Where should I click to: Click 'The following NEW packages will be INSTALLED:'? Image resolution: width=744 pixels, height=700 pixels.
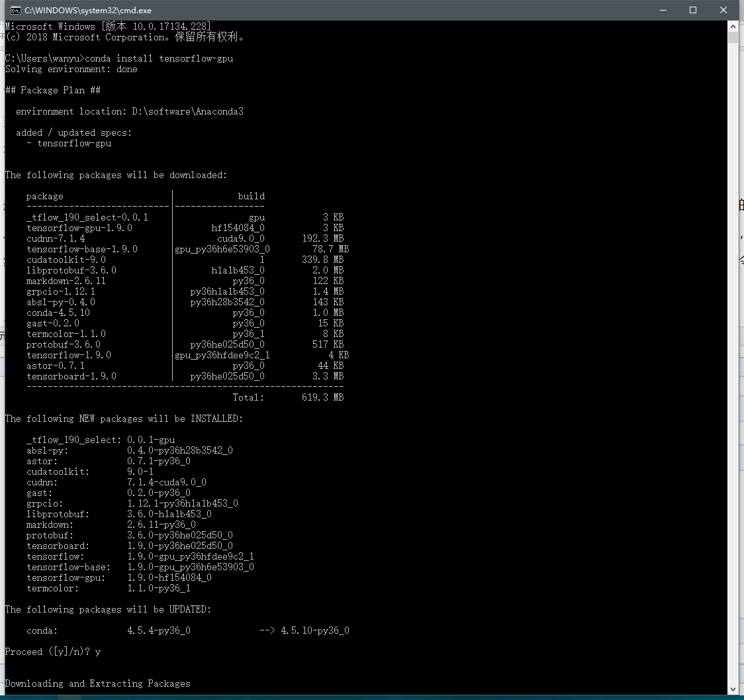[124, 419]
